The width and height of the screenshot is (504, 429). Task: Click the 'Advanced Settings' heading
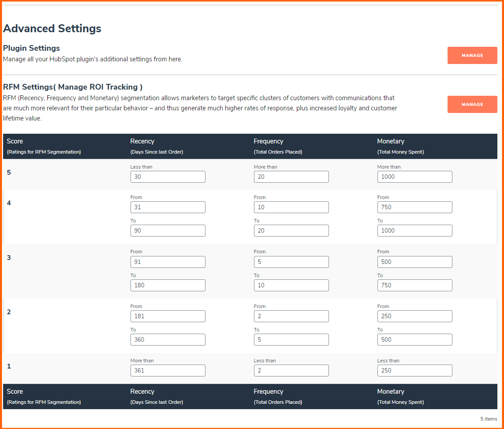(52, 28)
